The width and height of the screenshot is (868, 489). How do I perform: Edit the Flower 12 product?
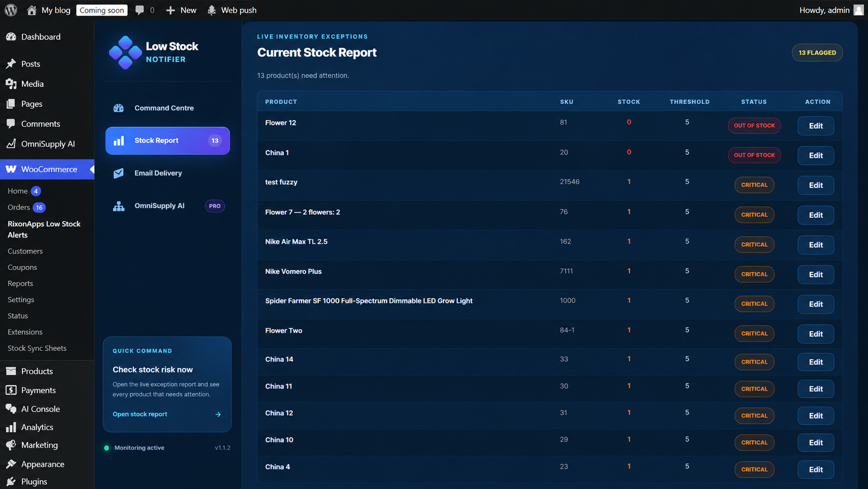pos(816,126)
